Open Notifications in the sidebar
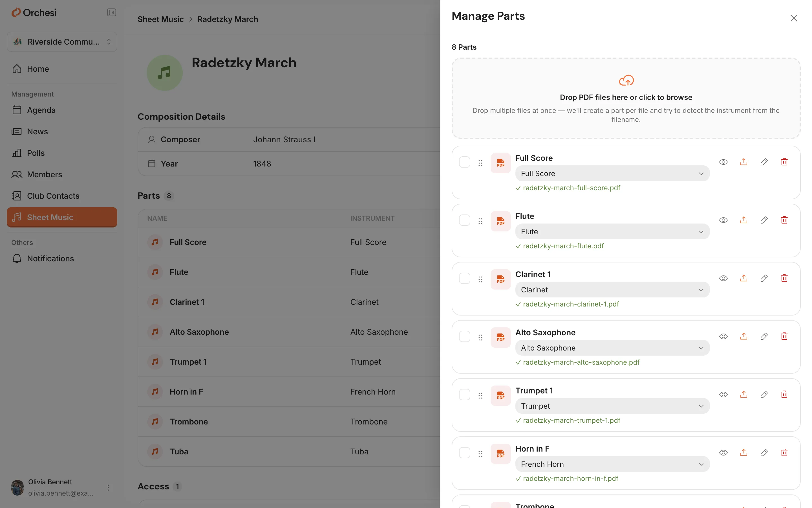The width and height of the screenshot is (812, 508). click(x=62, y=258)
